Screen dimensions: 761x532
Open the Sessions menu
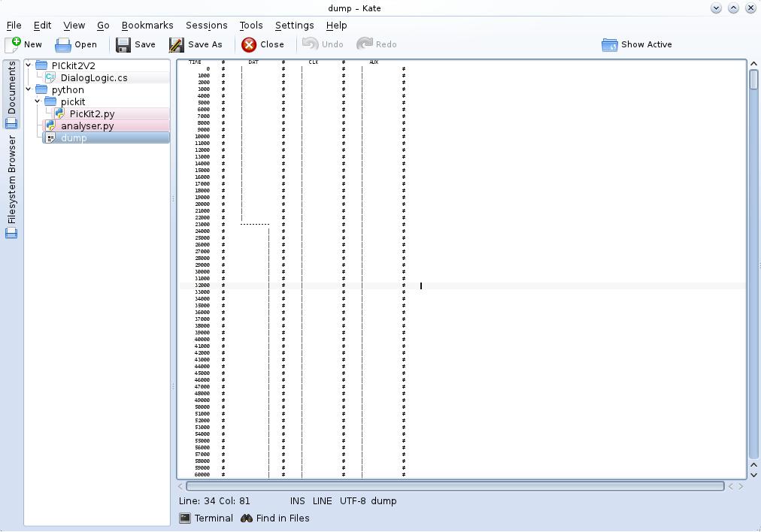coord(206,26)
